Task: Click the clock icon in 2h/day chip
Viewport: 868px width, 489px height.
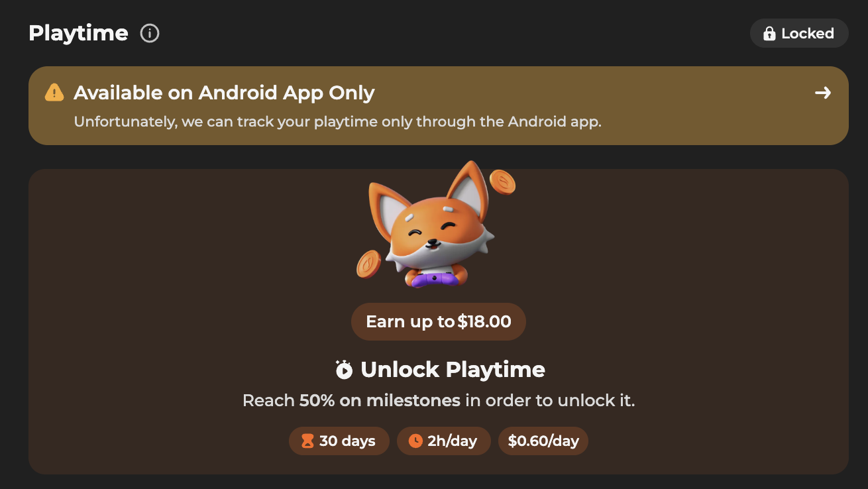Action: (415, 441)
